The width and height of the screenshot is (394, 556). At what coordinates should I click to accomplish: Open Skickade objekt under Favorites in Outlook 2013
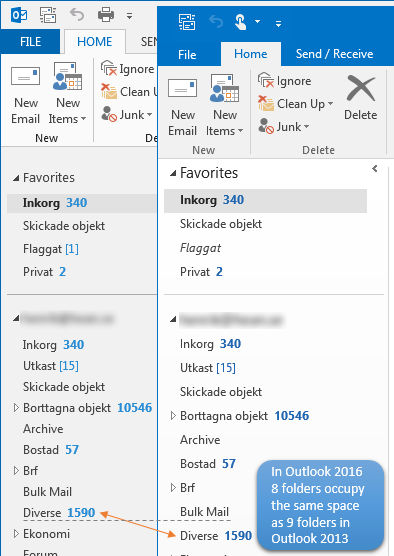click(64, 226)
